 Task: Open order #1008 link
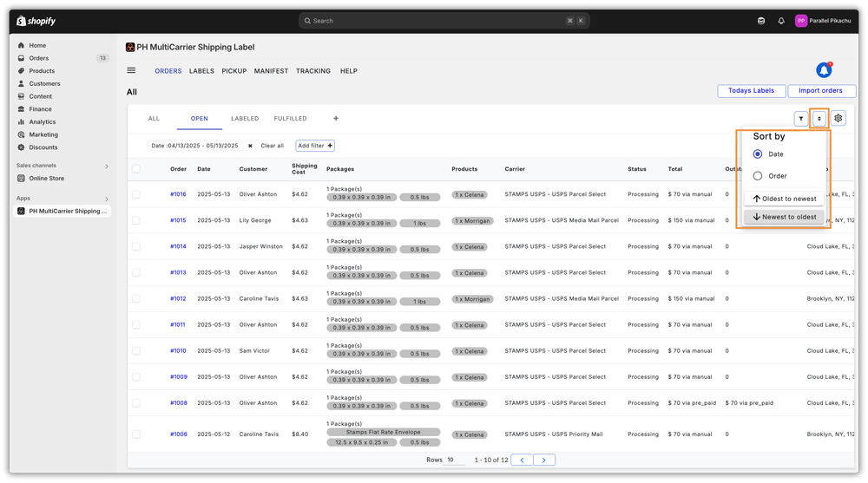[178, 403]
